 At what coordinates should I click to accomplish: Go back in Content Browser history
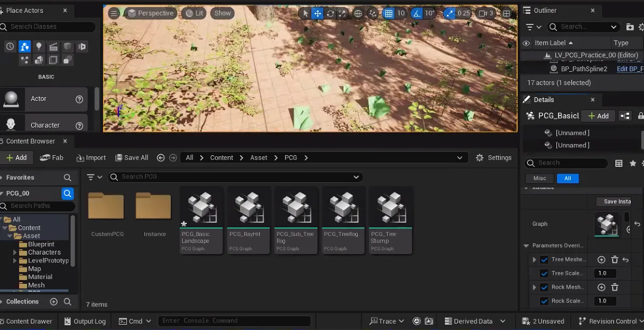tap(161, 158)
